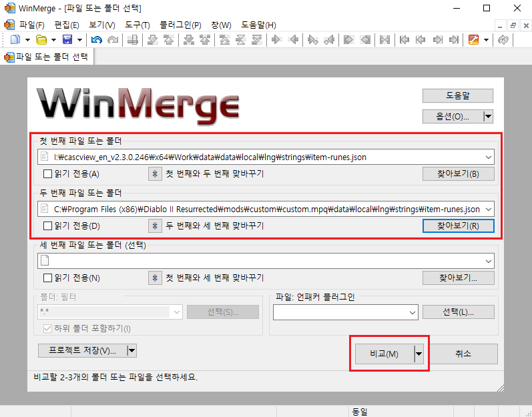Image resolution: width=532 pixels, height=417 pixels.
Task: Open dropdown arrow beside Save toolbar icon
Action: [x=79, y=40]
